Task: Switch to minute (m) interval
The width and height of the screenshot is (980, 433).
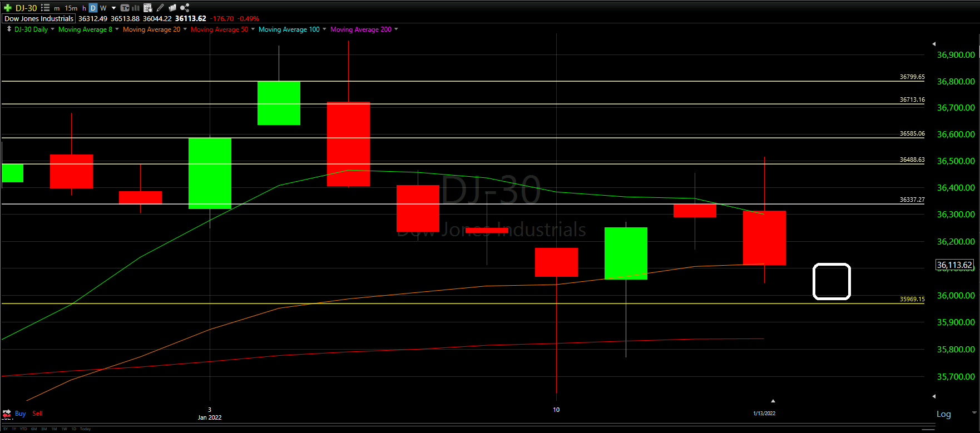Action: click(x=57, y=8)
